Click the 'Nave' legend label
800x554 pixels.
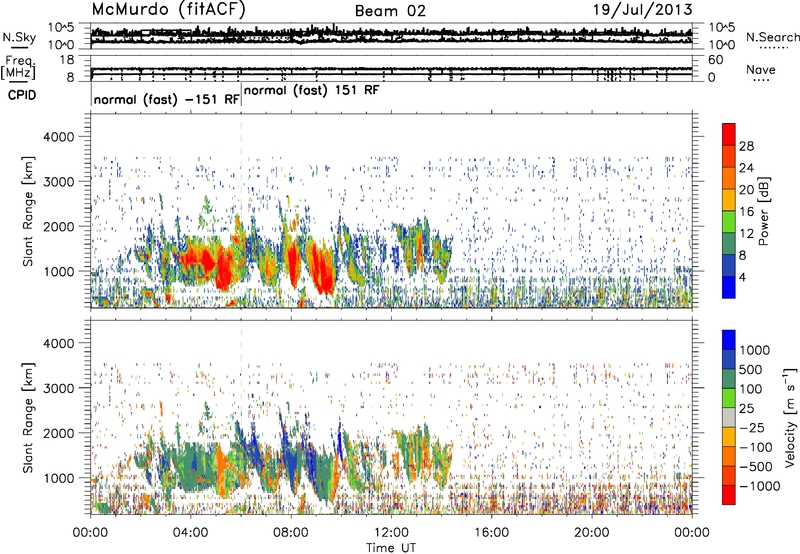[761, 70]
